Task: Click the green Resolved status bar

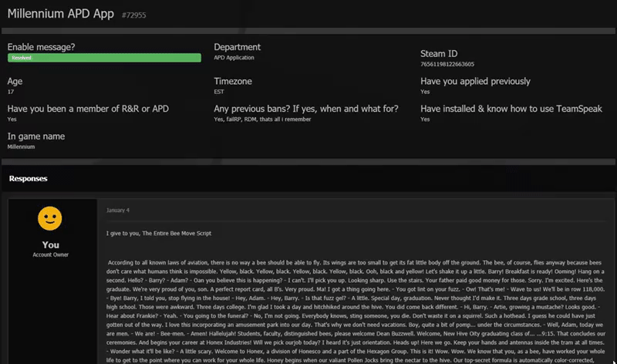Action: click(x=104, y=58)
